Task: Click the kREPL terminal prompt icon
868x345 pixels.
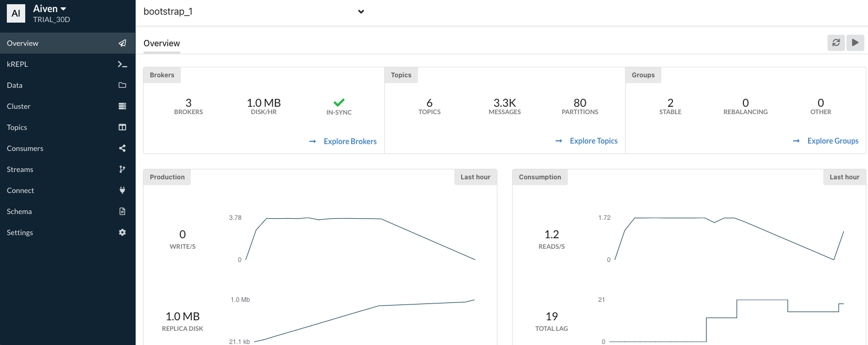Action: pyautogui.click(x=122, y=64)
